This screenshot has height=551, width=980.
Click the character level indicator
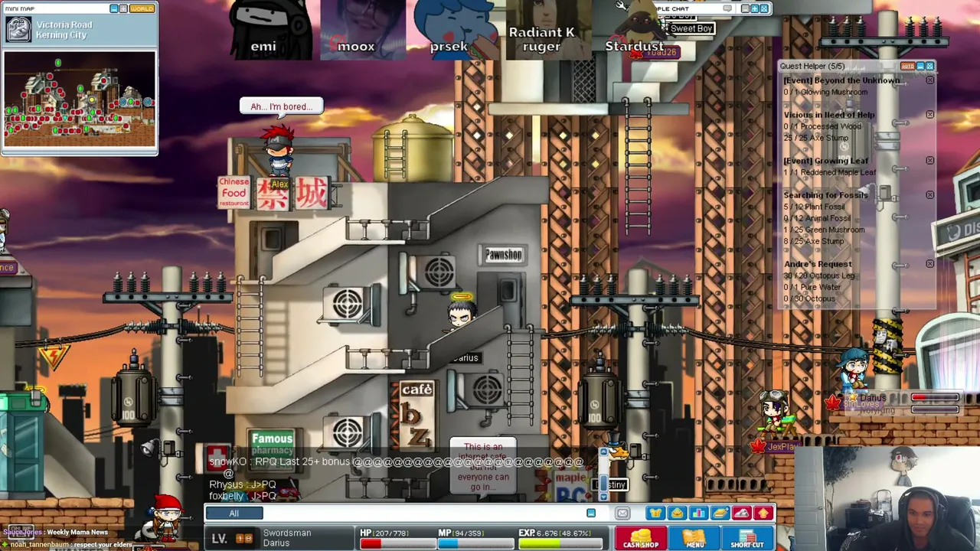(233, 539)
